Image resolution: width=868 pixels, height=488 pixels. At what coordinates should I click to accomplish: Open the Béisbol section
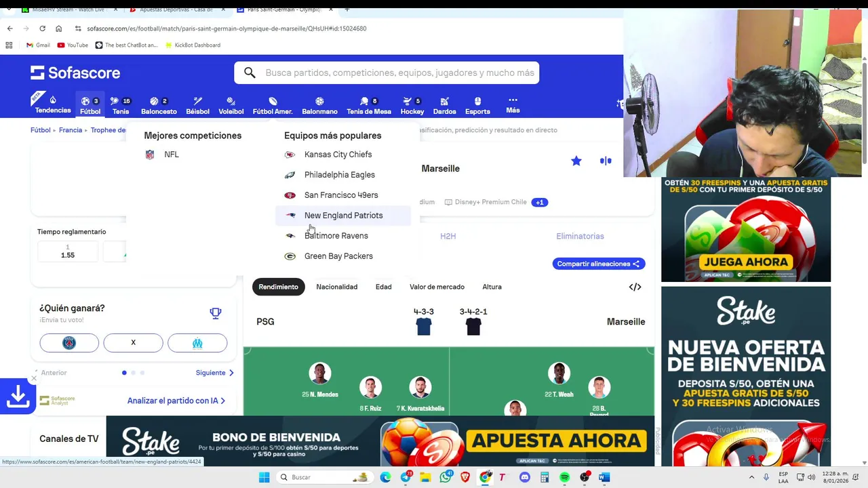click(197, 105)
